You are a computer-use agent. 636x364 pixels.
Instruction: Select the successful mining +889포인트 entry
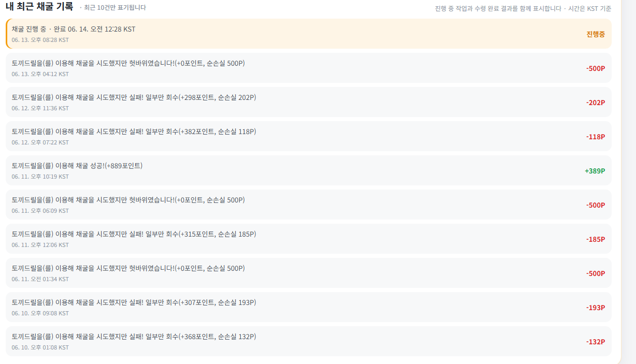[309, 170]
